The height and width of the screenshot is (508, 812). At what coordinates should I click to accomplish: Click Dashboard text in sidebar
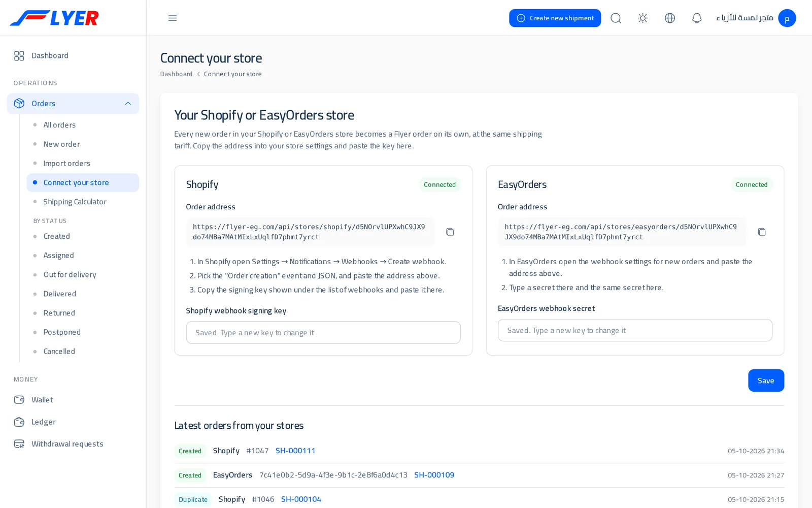coord(50,55)
